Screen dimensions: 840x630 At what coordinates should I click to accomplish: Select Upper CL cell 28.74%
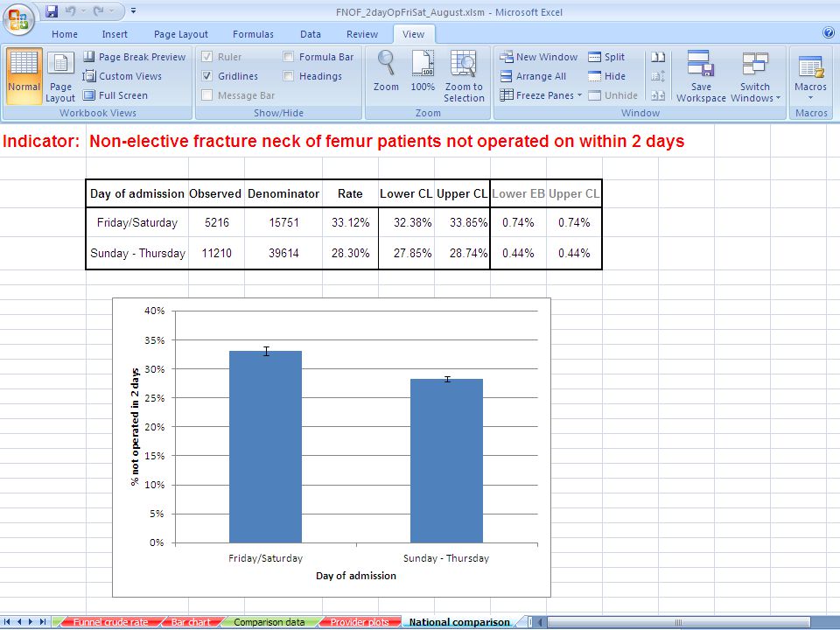click(462, 253)
